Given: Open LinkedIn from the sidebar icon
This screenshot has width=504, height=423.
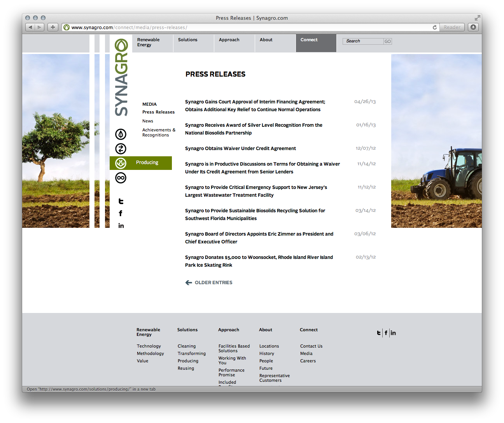Looking at the screenshot, I should [121, 226].
